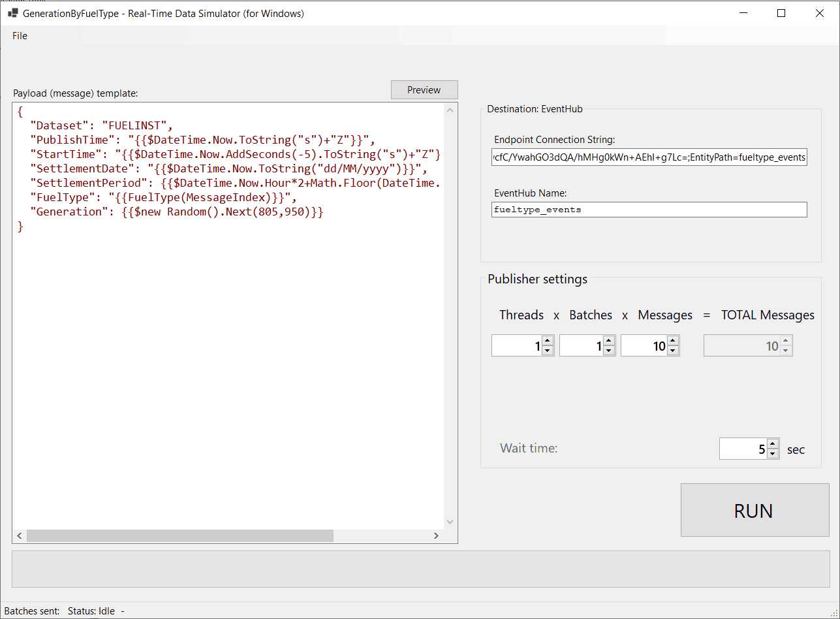Click the "Generation" Random line in template
Viewport: 840px width, 619px height.
point(177,212)
